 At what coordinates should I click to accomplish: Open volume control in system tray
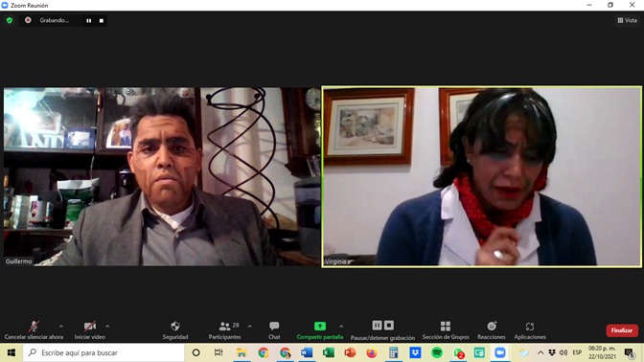[x=563, y=352]
